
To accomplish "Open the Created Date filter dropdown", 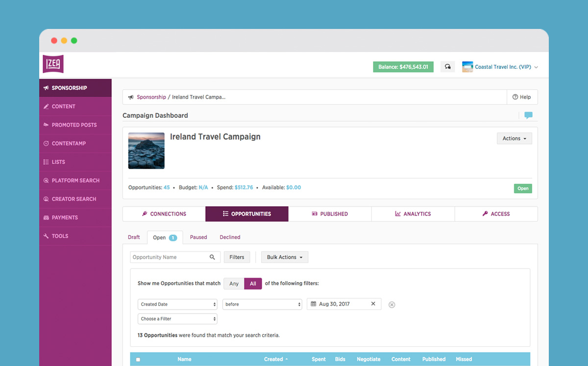I will pos(177,304).
